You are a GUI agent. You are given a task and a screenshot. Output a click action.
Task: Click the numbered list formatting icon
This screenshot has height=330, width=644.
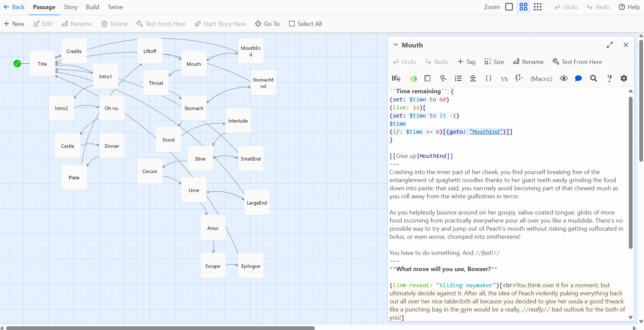click(x=458, y=78)
